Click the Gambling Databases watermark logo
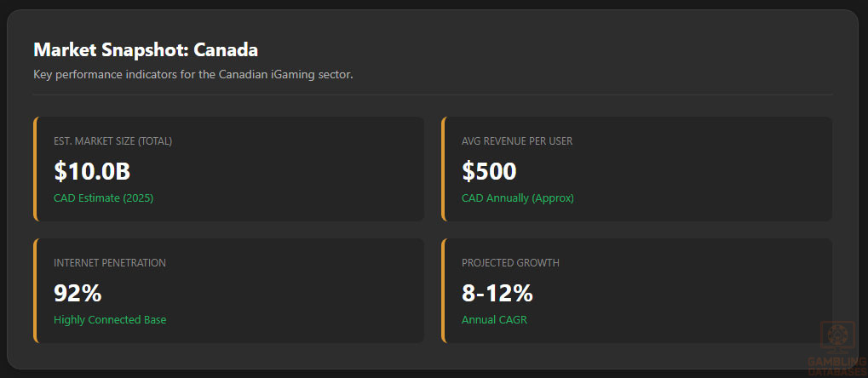This screenshot has width=868, height=378. tap(836, 347)
